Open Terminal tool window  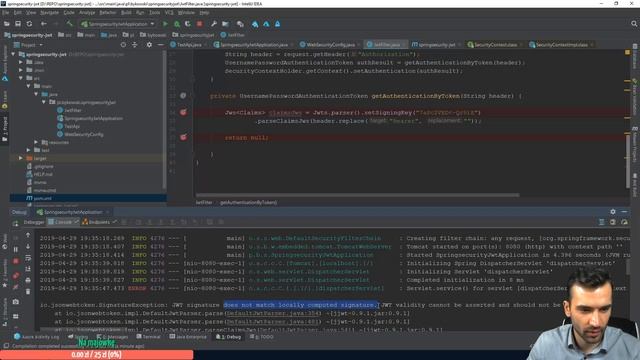pyautogui.click(x=148, y=337)
